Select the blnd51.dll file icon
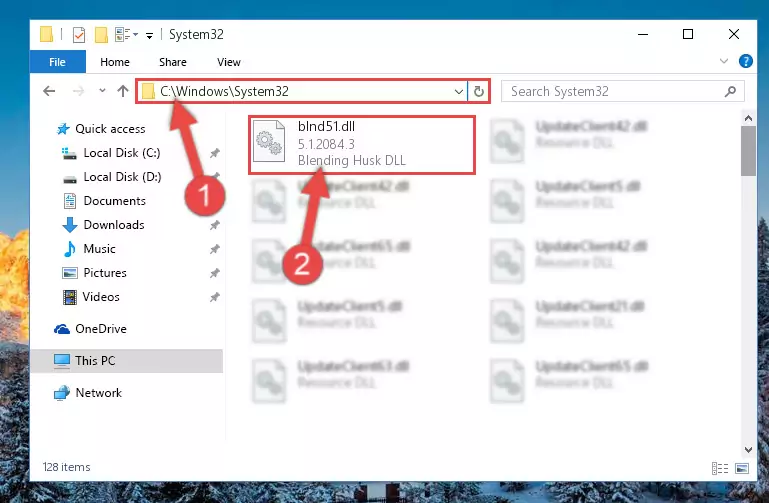Viewport: 769px width, 503px height. coord(269,141)
